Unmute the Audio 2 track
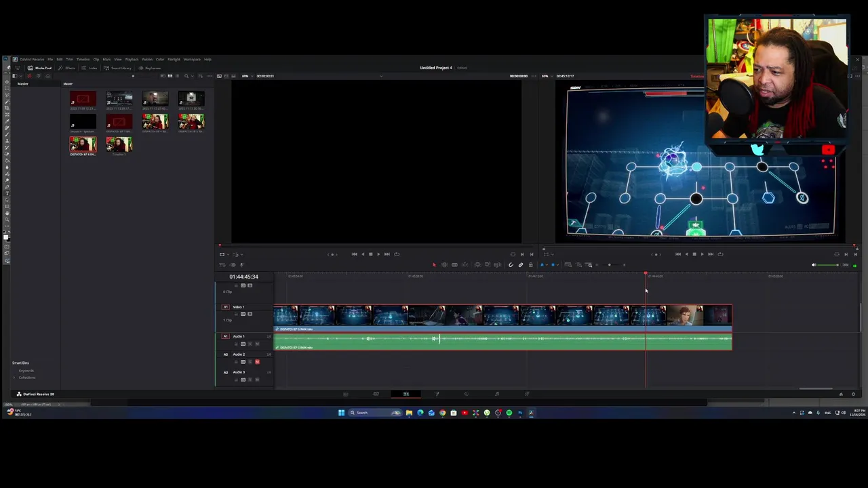This screenshot has width=868, height=488. (257, 362)
